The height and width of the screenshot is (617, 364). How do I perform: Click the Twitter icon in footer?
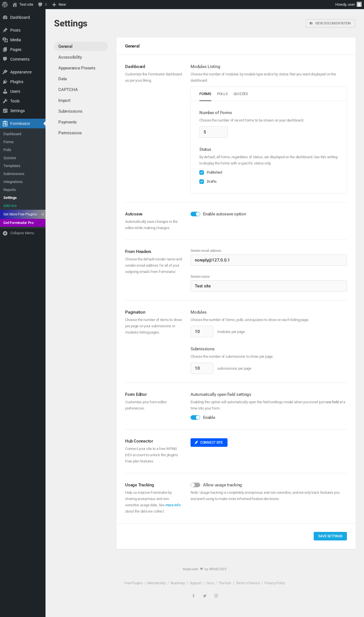click(205, 596)
